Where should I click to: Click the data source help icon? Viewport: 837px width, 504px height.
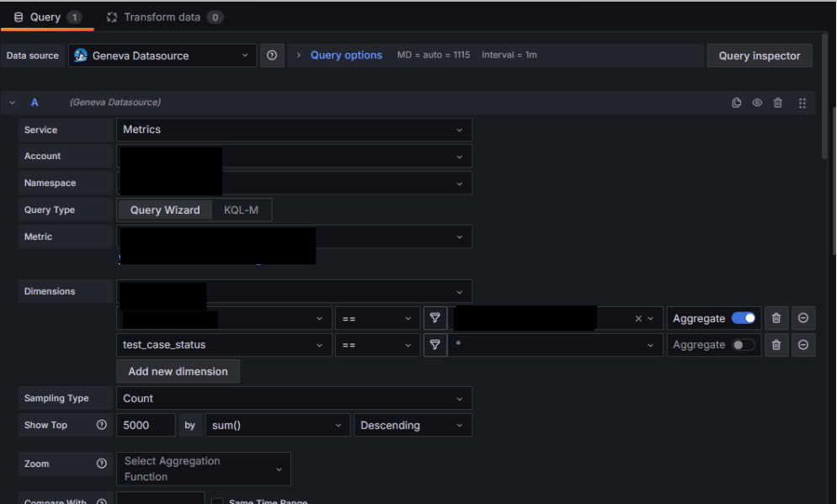(x=272, y=56)
